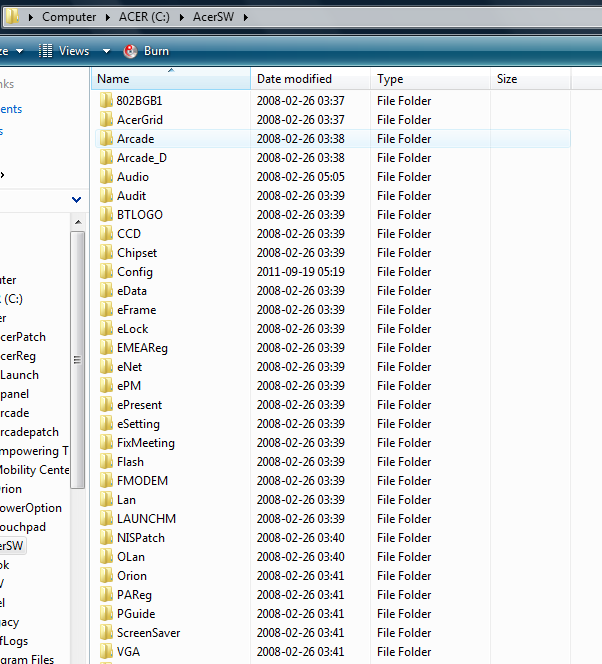Sort by the Date modified column header
Viewport: 602px width, 664px height.
tap(311, 79)
